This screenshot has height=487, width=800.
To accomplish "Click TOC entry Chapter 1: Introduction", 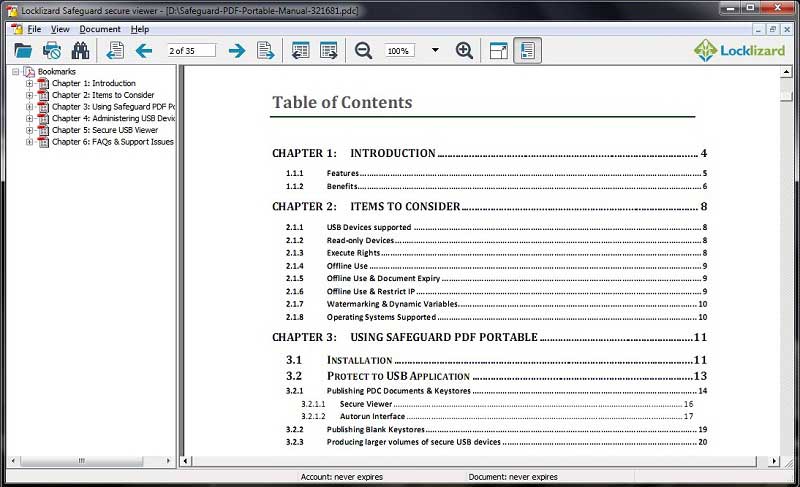I will pos(489,153).
